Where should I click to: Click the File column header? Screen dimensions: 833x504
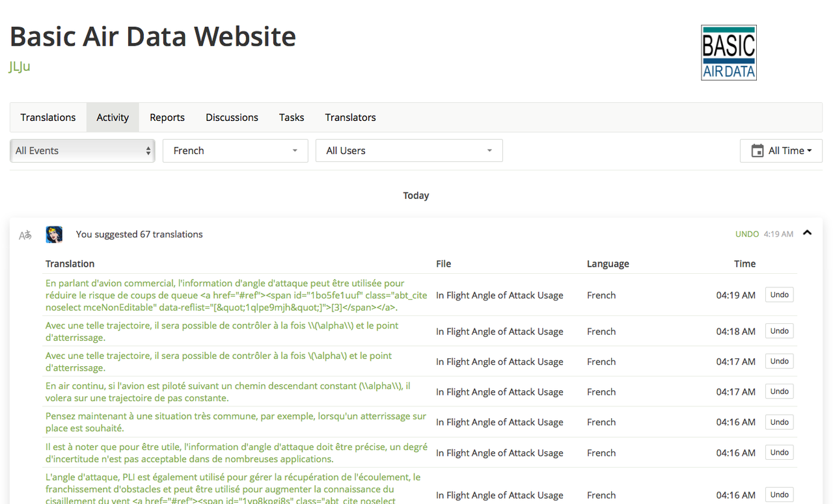pos(443,263)
